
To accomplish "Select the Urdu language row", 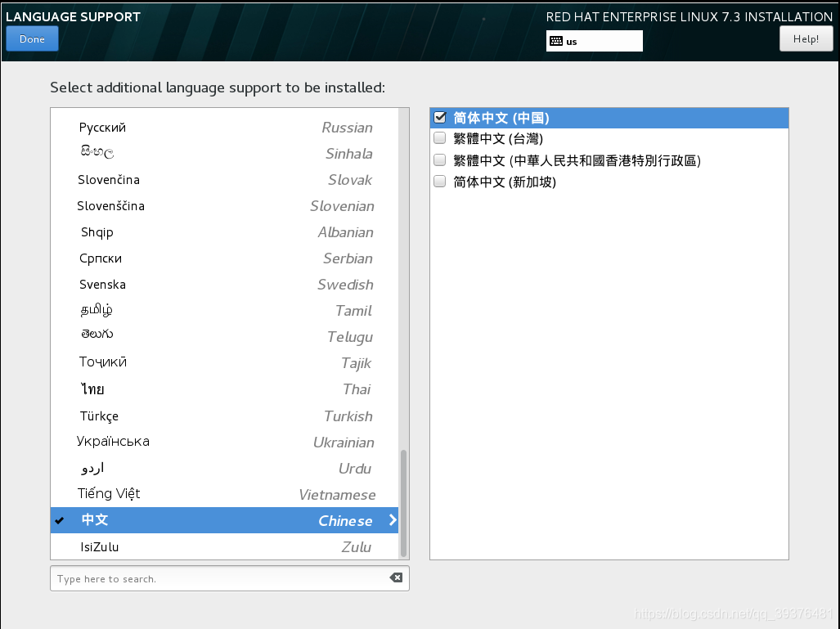I will pos(224,469).
